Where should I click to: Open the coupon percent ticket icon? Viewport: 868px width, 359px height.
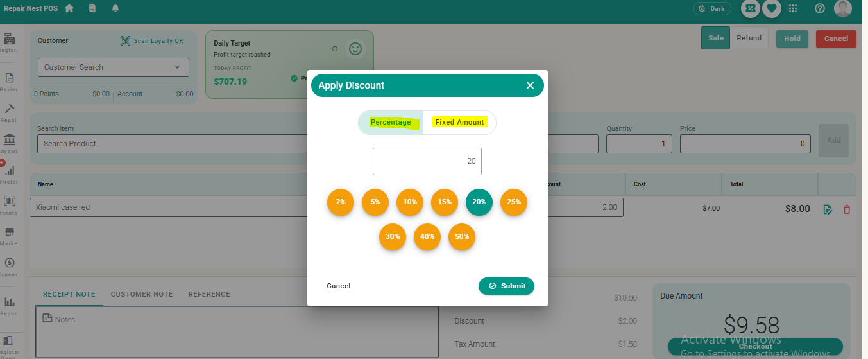[x=750, y=8]
